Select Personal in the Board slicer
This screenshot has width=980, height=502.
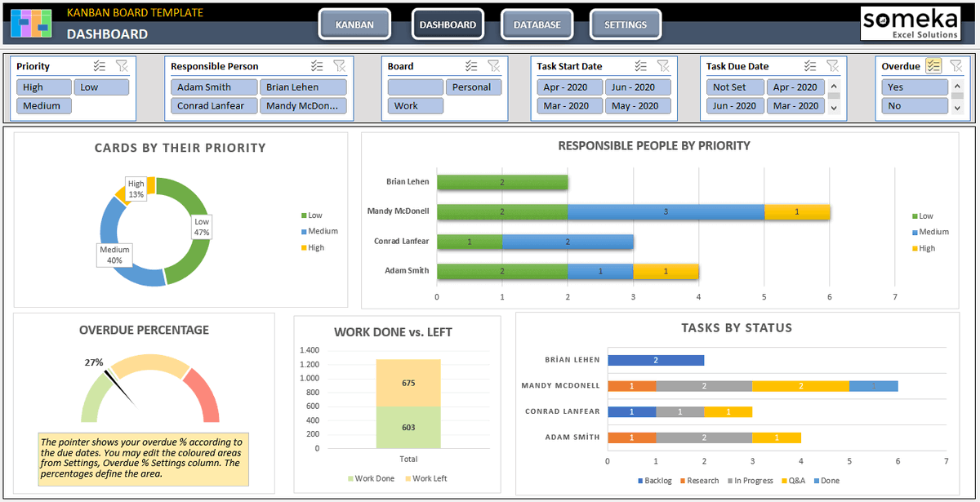click(474, 87)
